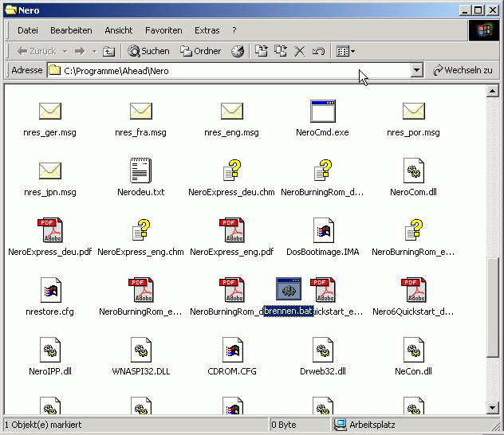Click the Nero folder icon in title bar

point(10,10)
